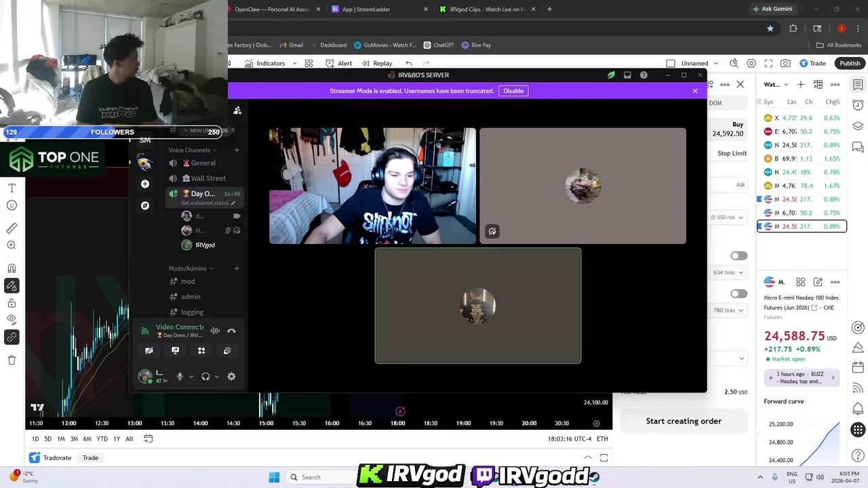
Task: Collapse the Voice Channels category
Action: (x=193, y=150)
